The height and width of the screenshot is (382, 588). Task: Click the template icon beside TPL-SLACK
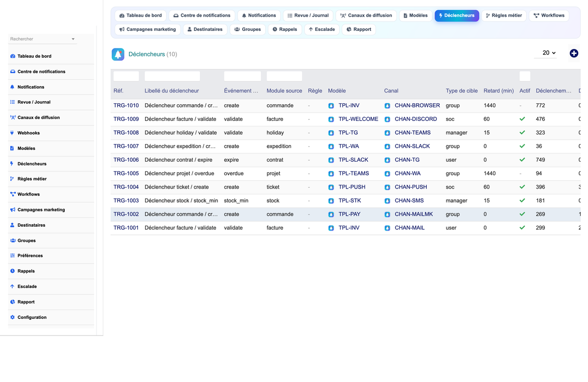tap(331, 160)
